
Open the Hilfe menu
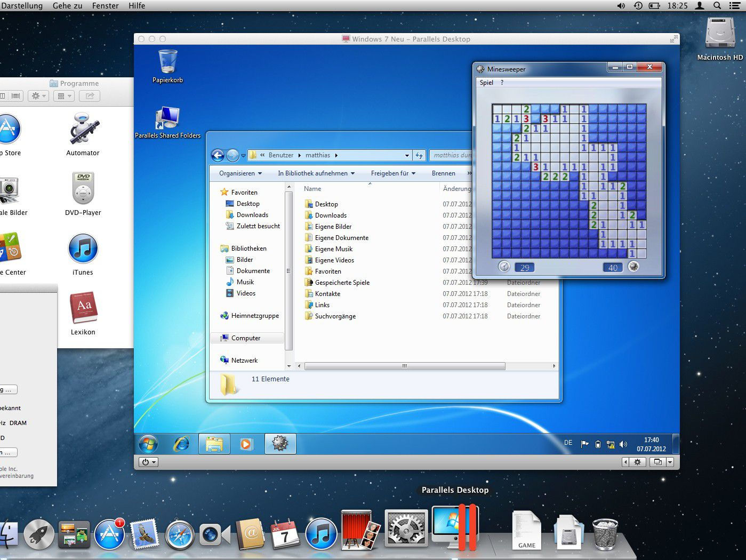137,5
